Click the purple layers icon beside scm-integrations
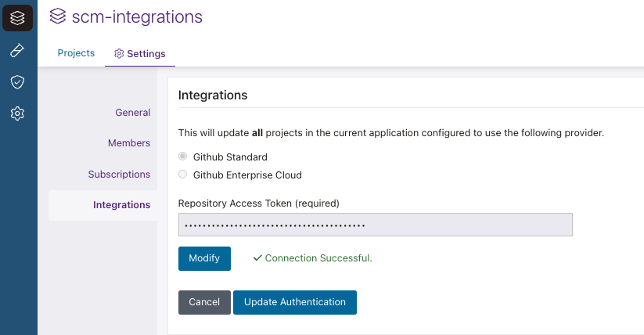This screenshot has height=335, width=644. coord(58,16)
